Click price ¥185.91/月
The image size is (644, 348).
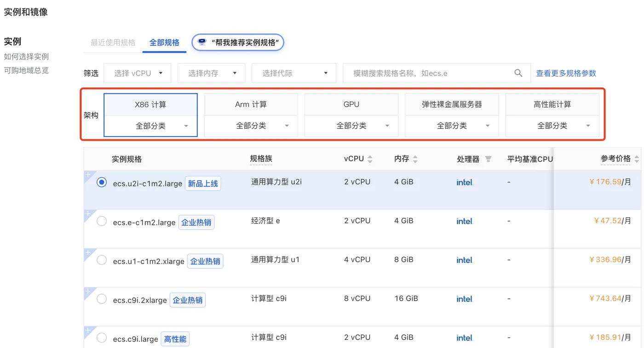coord(610,337)
